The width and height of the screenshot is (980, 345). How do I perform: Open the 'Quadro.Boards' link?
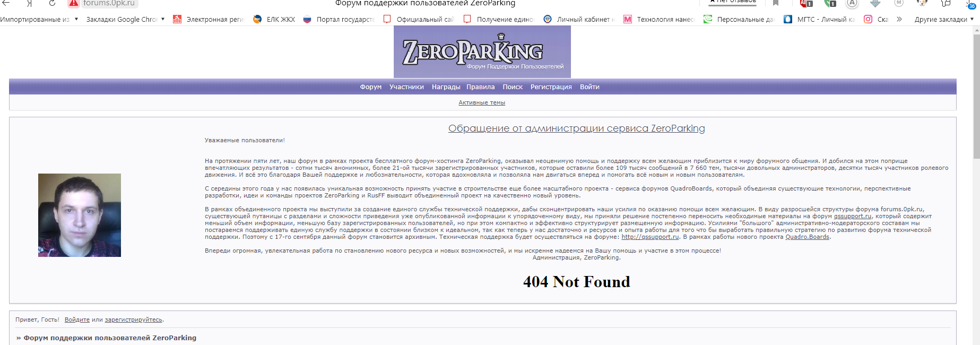click(807, 237)
